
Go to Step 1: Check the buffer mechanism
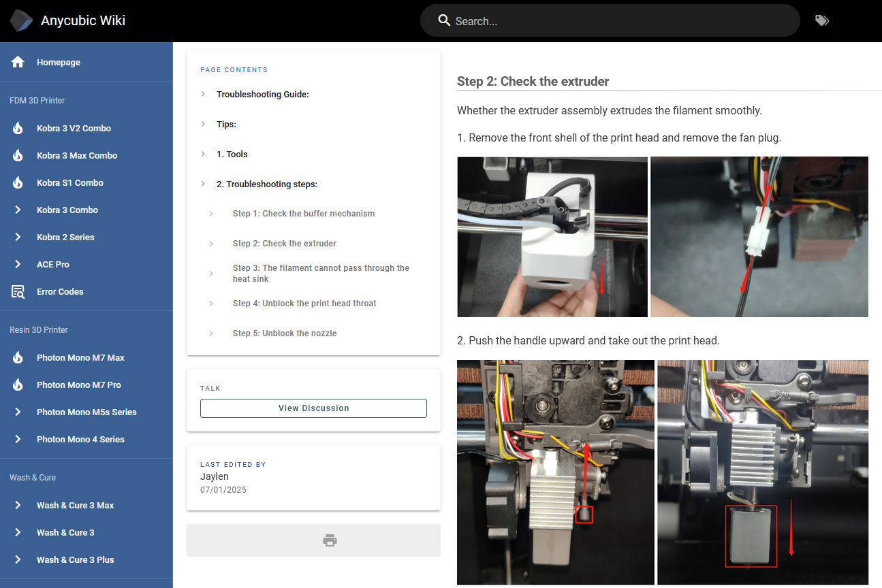304,214
